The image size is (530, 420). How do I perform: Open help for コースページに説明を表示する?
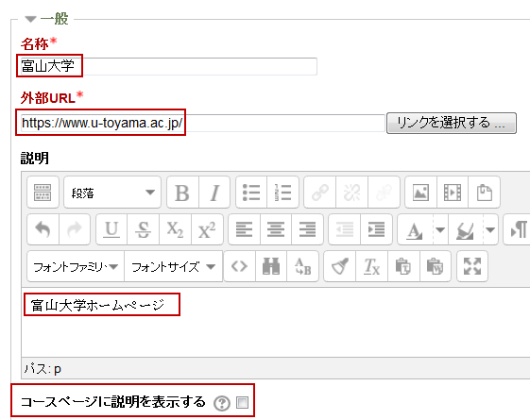pos(222,403)
